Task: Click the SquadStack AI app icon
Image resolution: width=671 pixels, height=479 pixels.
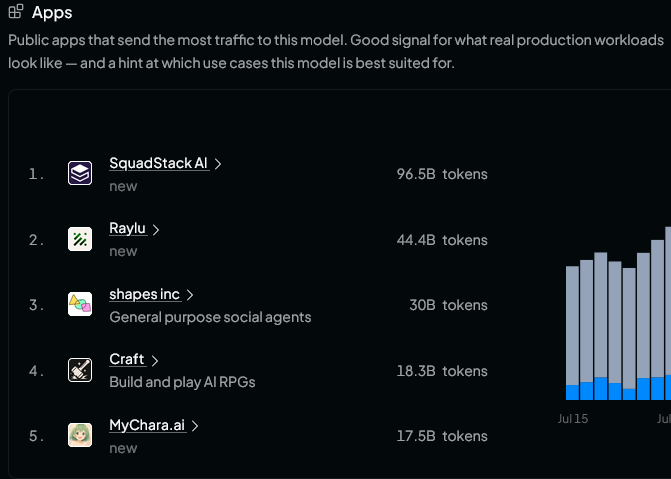Action: pos(80,173)
